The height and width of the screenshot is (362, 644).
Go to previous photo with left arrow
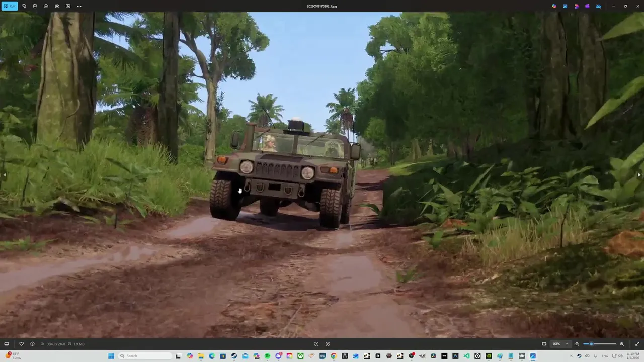tap(4, 175)
